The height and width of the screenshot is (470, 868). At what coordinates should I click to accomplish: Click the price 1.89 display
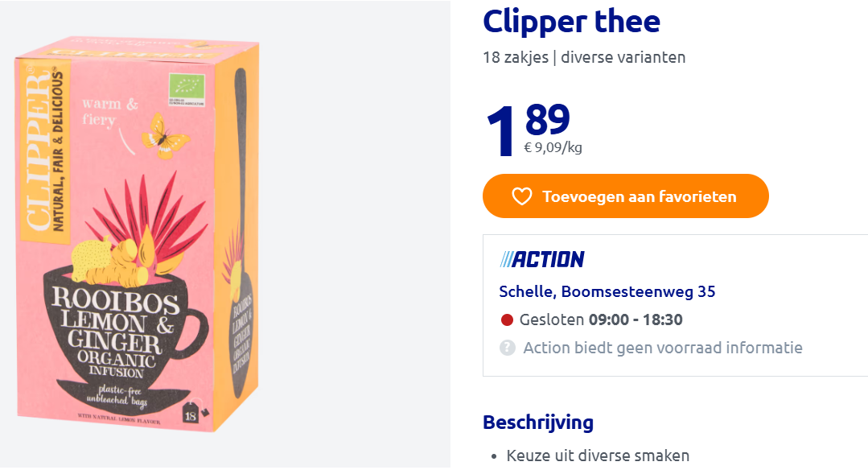click(x=527, y=125)
